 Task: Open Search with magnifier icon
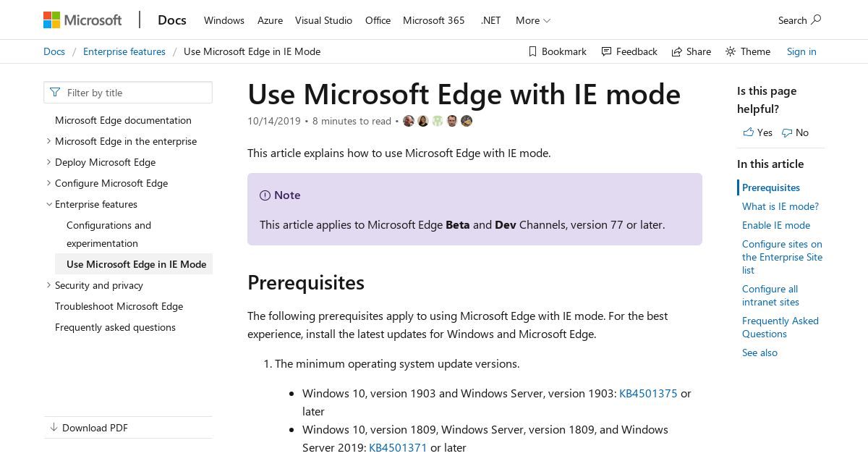pyautogui.click(x=799, y=20)
